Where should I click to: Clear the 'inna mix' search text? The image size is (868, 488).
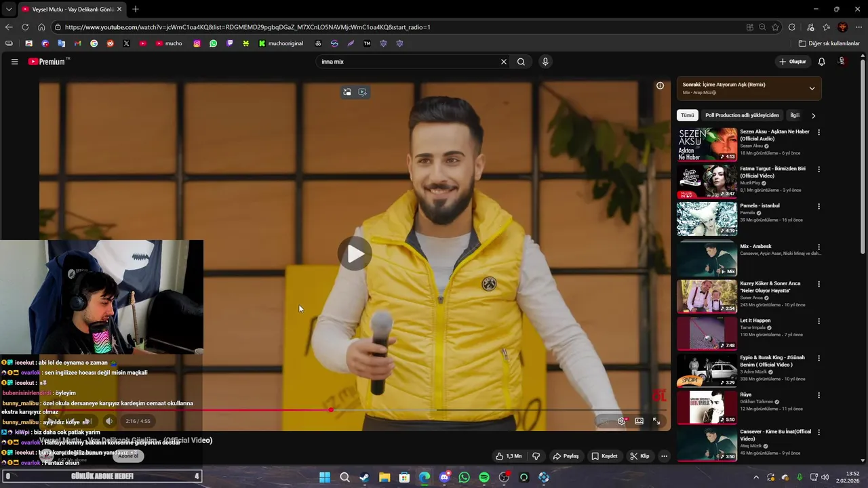click(503, 62)
